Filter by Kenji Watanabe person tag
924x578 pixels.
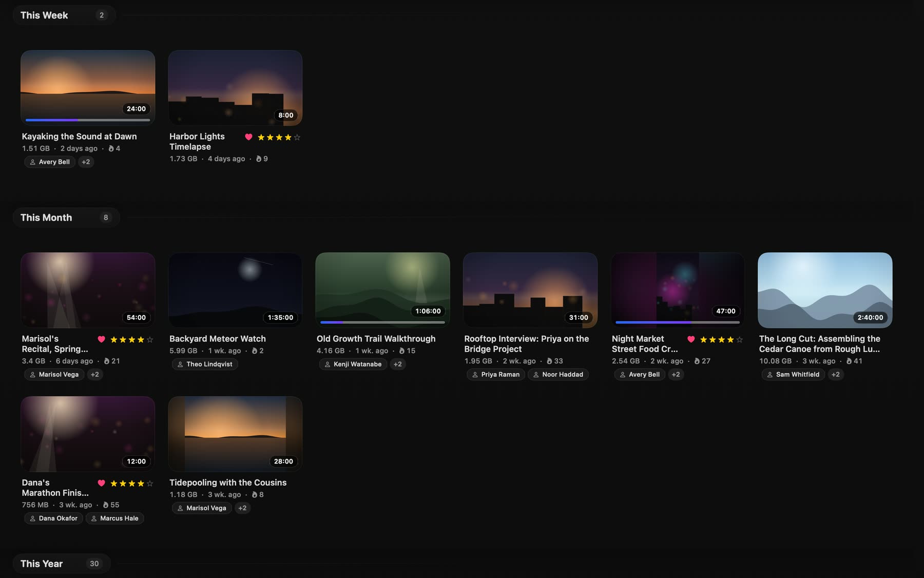[353, 364]
